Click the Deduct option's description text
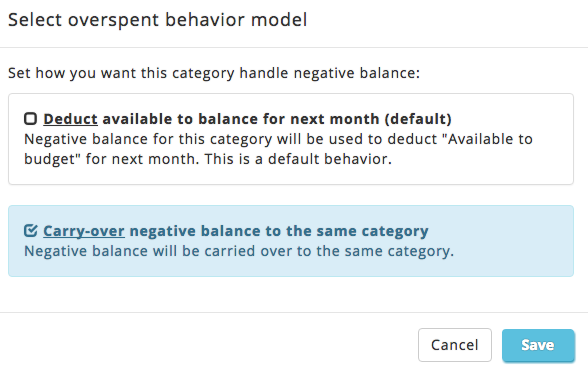 (x=278, y=149)
